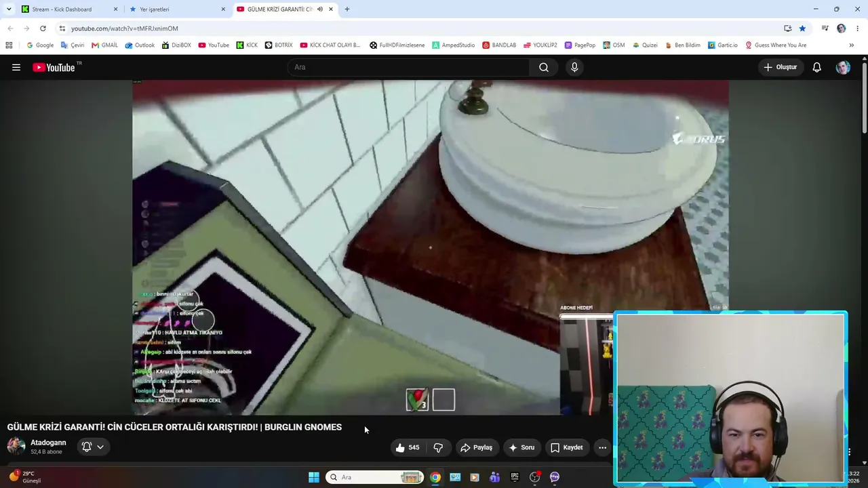Open FullHDFilmizlesene bookmark
Image resolution: width=868 pixels, height=488 pixels.
397,45
